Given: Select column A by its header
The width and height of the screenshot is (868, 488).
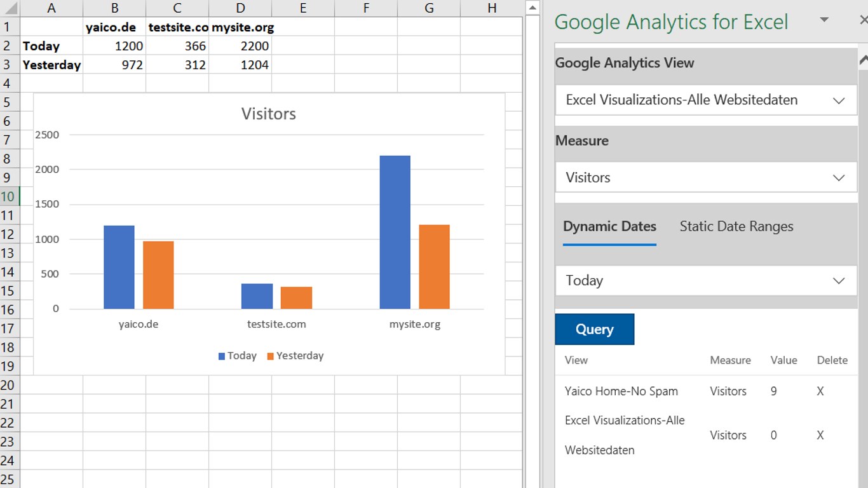Looking at the screenshot, I should (x=51, y=8).
